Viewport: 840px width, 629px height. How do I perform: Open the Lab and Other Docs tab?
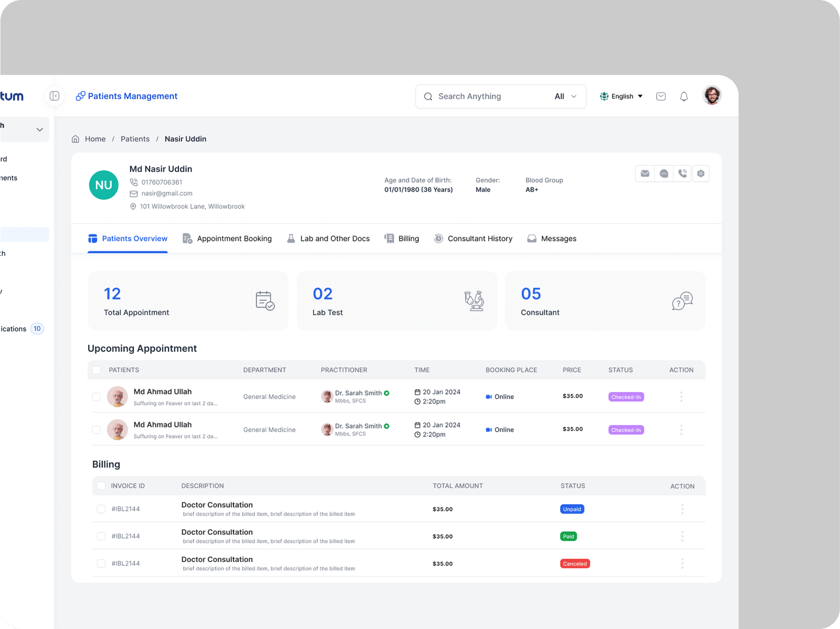click(x=328, y=239)
